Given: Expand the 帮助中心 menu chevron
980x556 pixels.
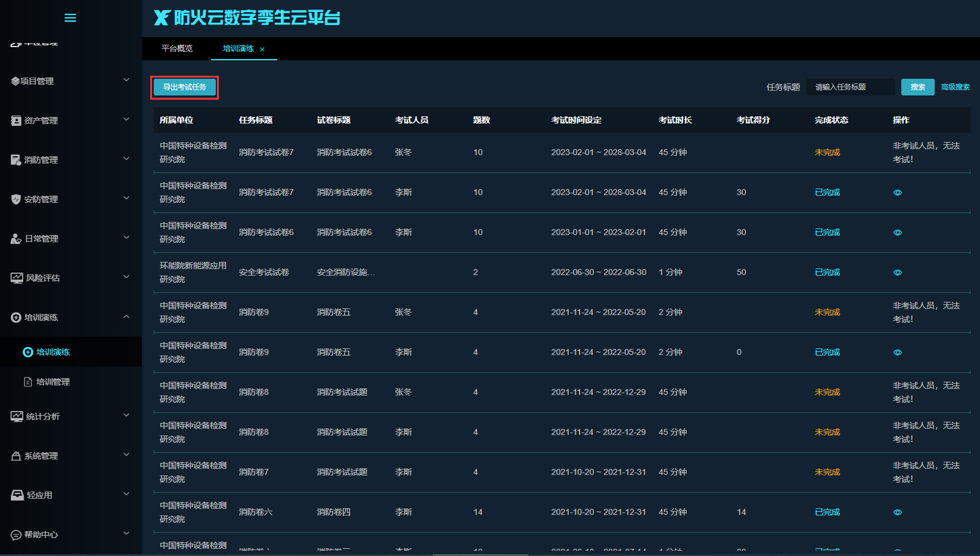Looking at the screenshot, I should pyautogui.click(x=126, y=533).
